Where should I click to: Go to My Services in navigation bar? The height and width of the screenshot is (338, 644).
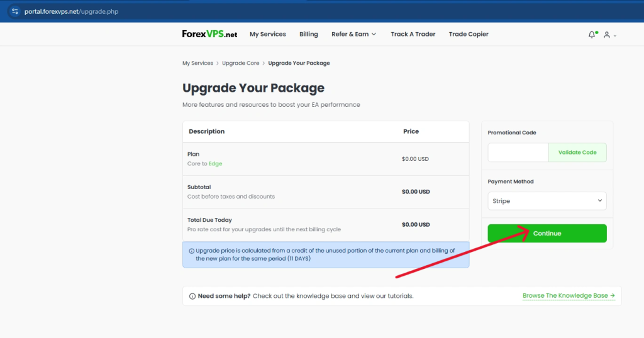[x=267, y=34]
